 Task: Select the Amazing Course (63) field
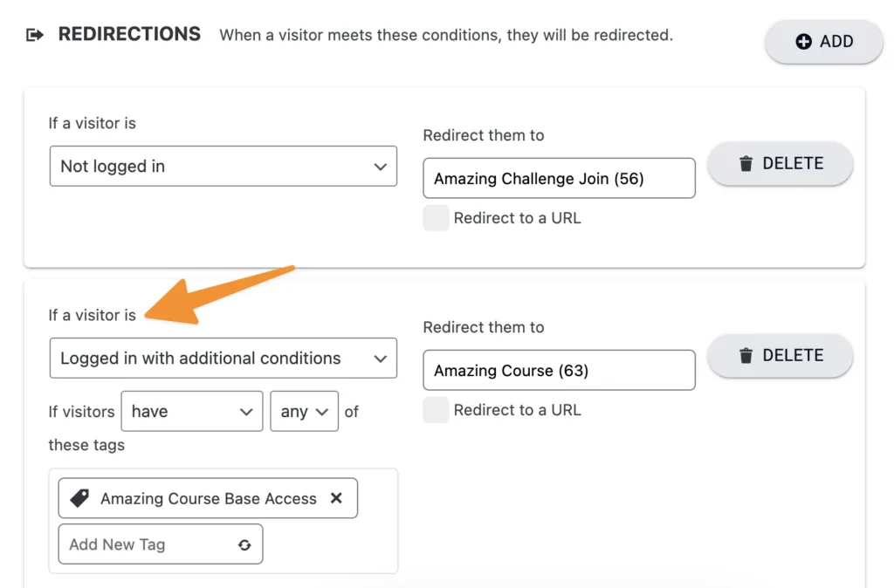[x=559, y=370]
